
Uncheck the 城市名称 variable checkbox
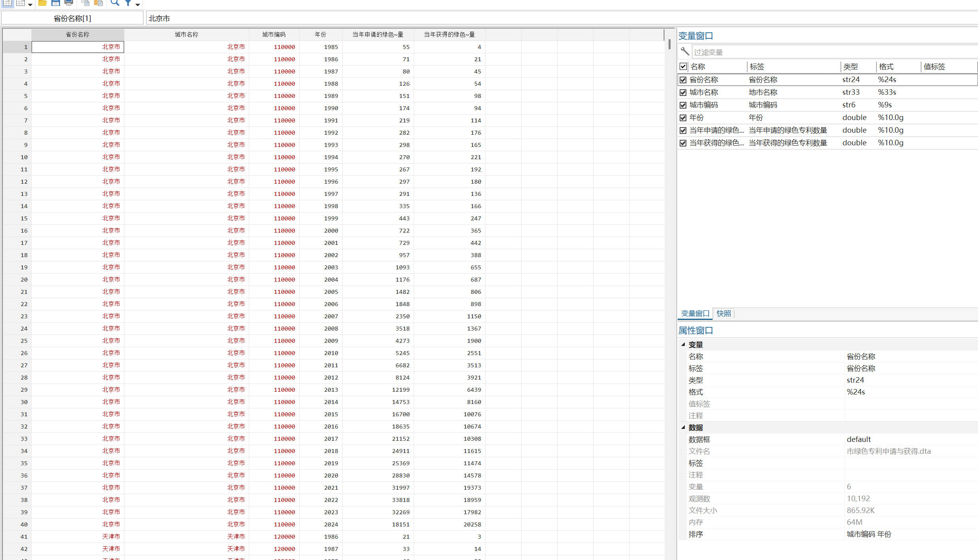pos(683,92)
